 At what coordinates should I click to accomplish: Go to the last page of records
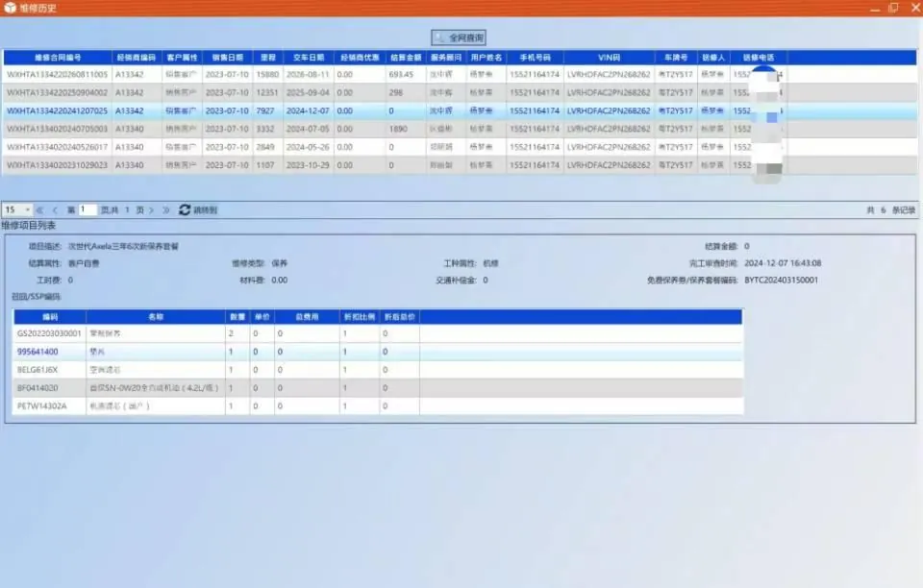[x=166, y=209]
